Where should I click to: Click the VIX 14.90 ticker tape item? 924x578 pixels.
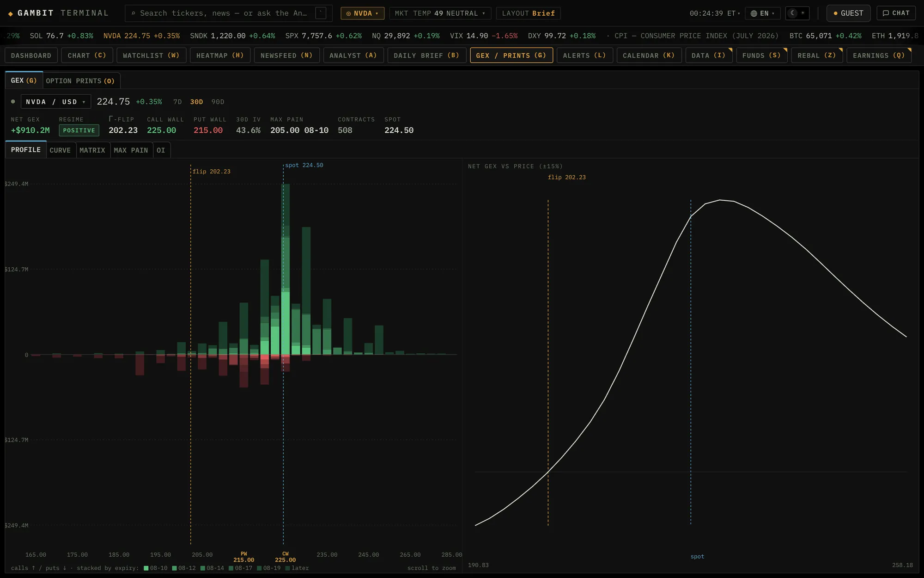coord(484,36)
